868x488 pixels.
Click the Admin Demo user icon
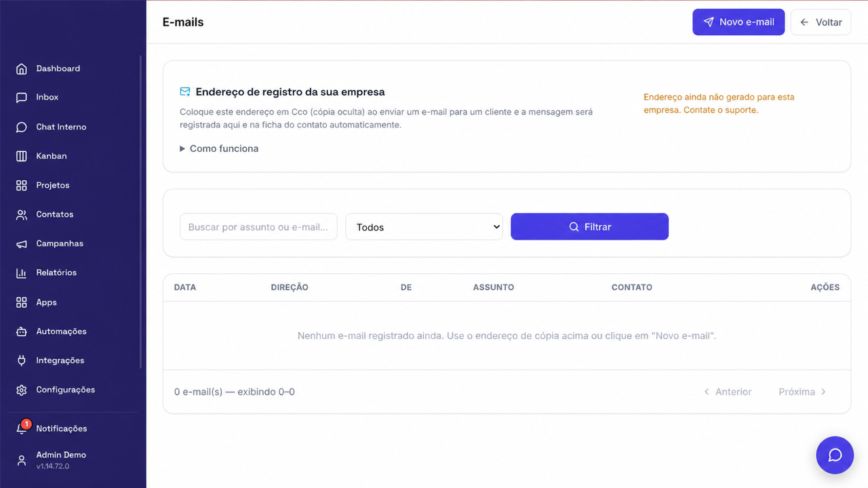(x=22, y=460)
